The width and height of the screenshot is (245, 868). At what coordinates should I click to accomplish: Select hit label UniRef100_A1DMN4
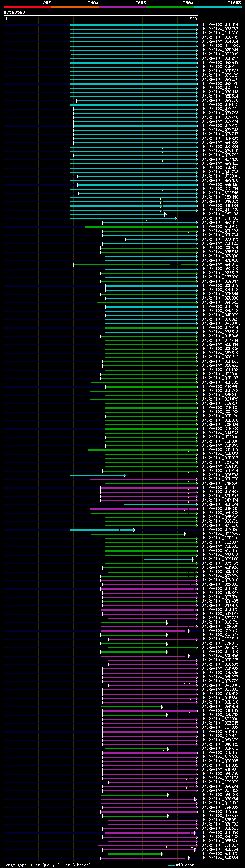pyautogui.click(x=220, y=344)
